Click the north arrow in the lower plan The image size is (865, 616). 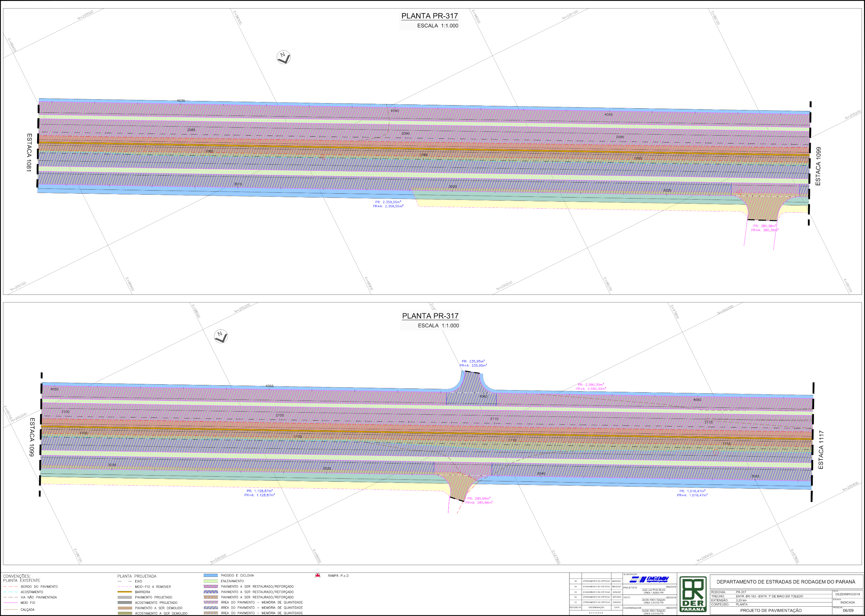pyautogui.click(x=221, y=336)
